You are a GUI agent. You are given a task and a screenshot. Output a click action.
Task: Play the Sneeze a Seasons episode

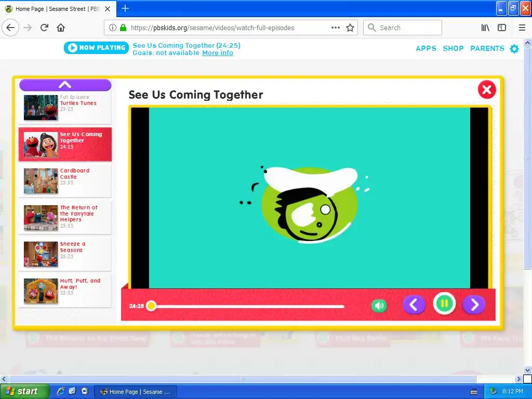click(65, 254)
